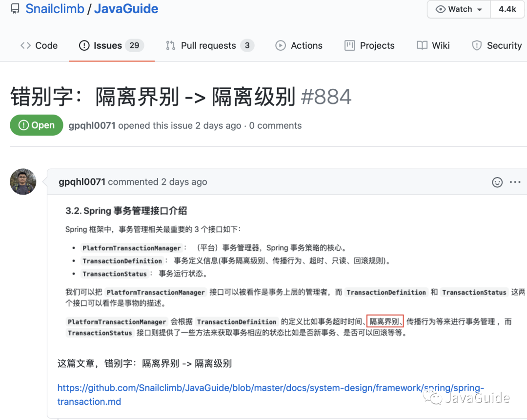The height and width of the screenshot is (420, 527).
Task: Click the '0 comments' text
Action: pyautogui.click(x=275, y=125)
